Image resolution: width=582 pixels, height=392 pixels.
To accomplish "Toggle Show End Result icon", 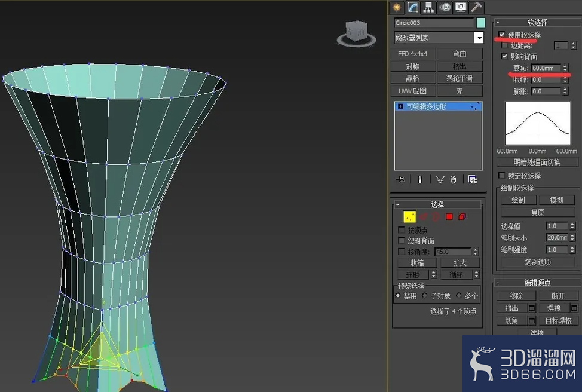I will 420,180.
